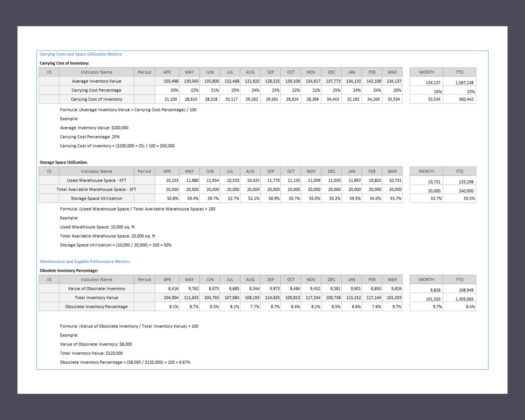Click the Used Warehouse Space - SFT row label

[x=96, y=180]
